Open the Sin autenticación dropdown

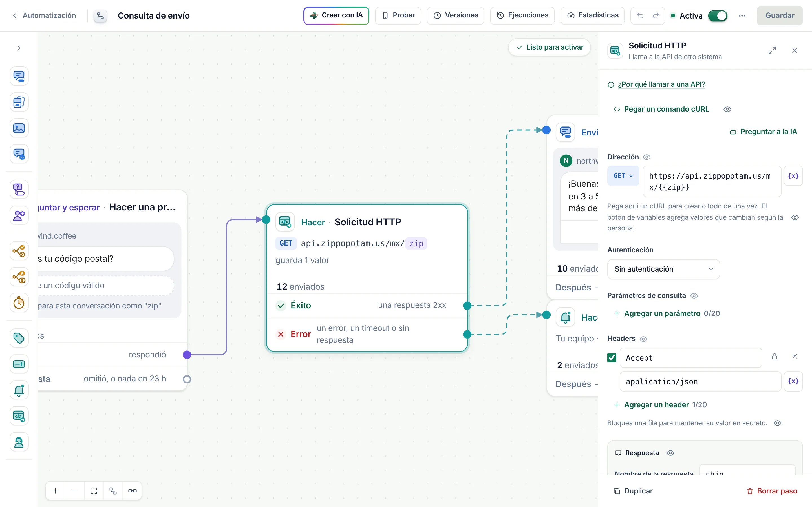[663, 269]
